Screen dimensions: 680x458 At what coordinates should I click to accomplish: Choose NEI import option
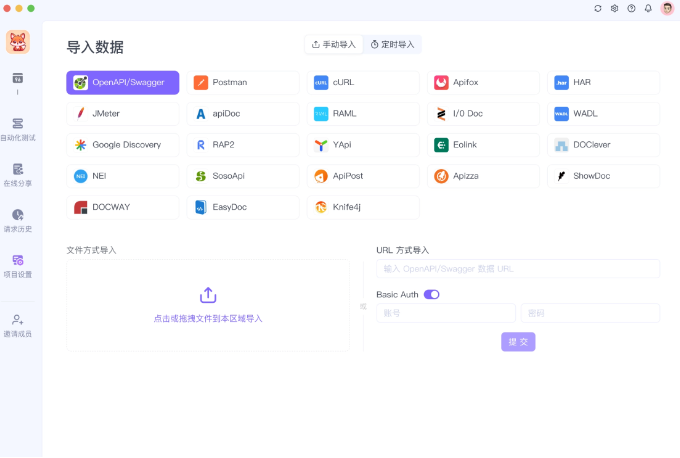point(122,176)
